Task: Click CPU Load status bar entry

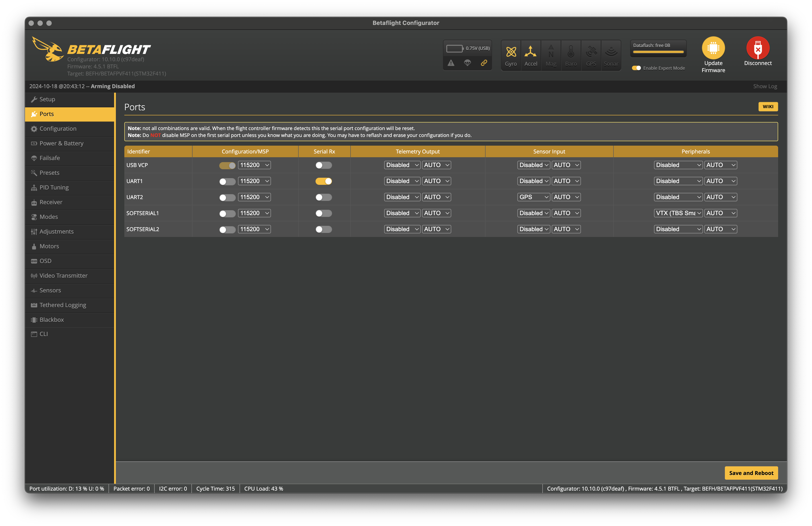Action: point(263,489)
